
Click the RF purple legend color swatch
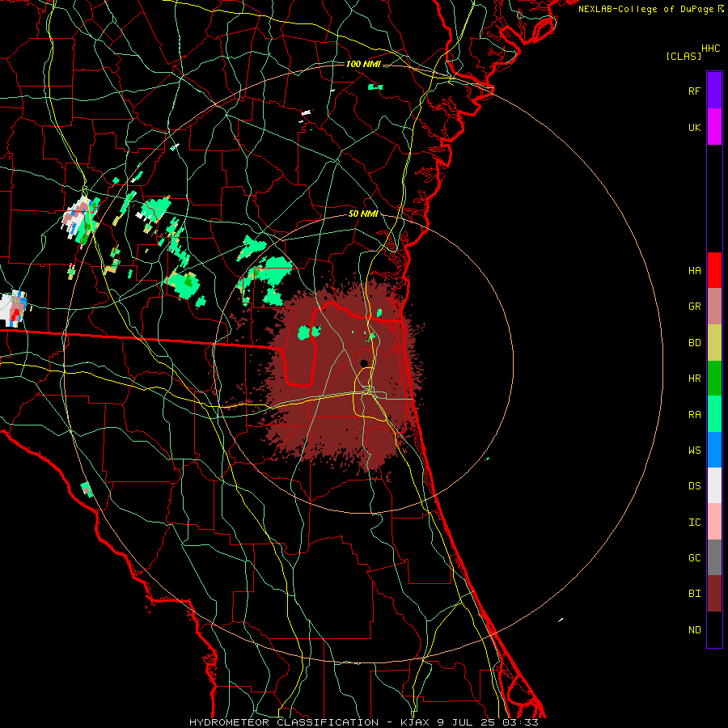point(714,91)
